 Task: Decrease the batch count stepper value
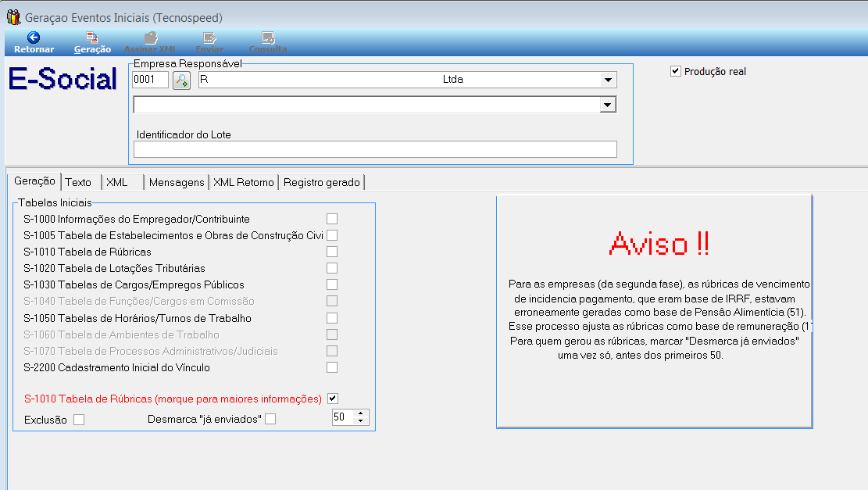pyautogui.click(x=360, y=421)
